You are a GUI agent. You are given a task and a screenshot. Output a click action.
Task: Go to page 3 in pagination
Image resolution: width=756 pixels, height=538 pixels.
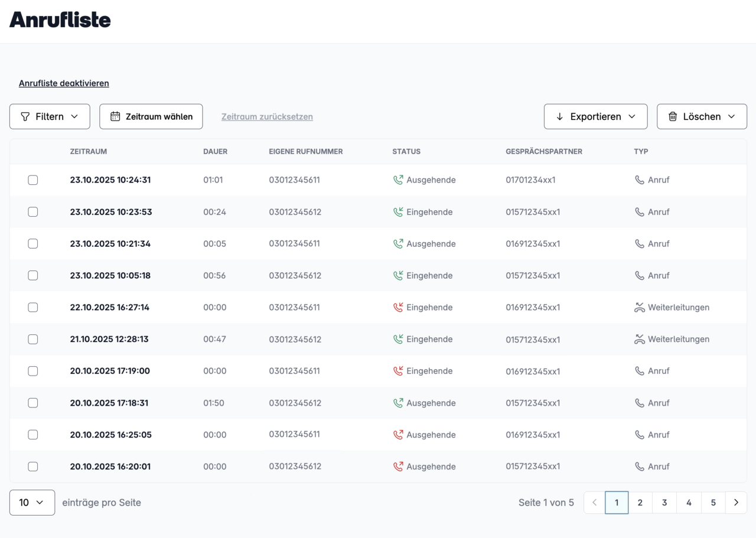(664, 503)
